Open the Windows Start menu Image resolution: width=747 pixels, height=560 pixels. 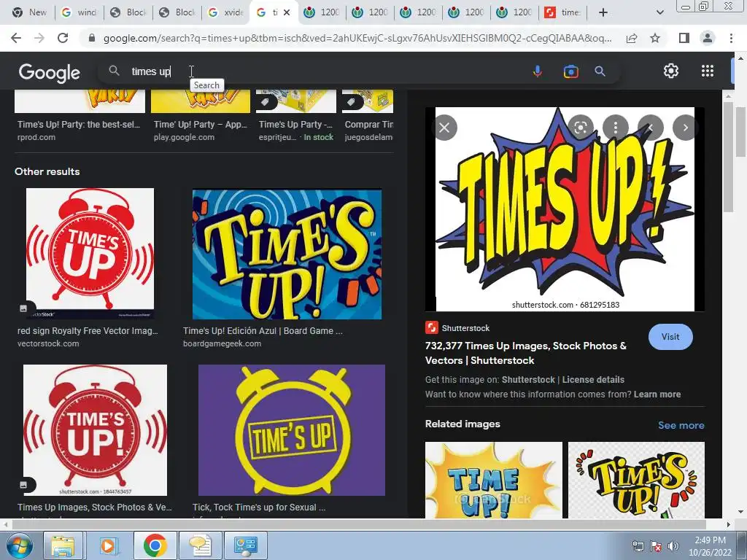tap(19, 545)
